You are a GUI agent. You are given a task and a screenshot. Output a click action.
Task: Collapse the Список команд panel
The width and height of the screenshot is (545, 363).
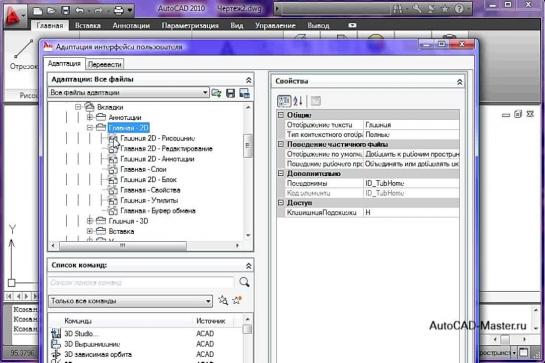(x=249, y=266)
